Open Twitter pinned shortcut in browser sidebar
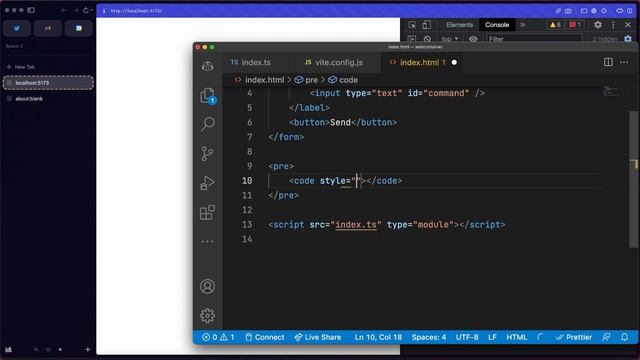Screen dimensions: 640x360 [17, 28]
